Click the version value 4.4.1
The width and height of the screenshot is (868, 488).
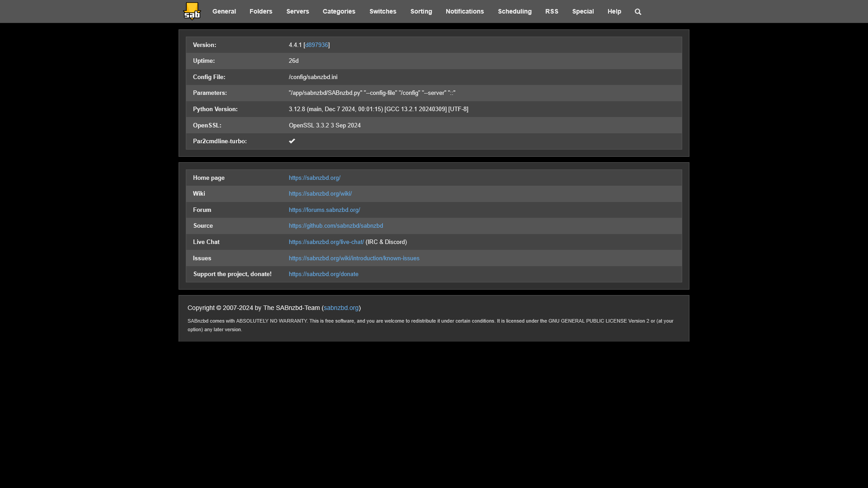(295, 45)
